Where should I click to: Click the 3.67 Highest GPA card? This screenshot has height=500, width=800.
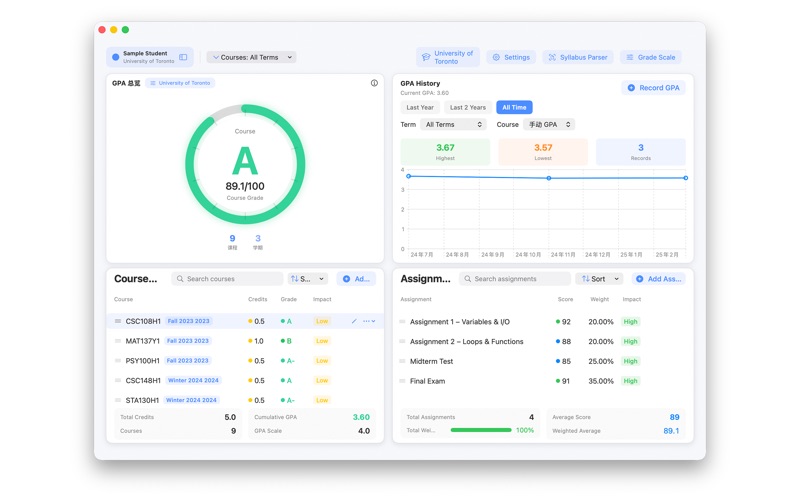pyautogui.click(x=445, y=152)
